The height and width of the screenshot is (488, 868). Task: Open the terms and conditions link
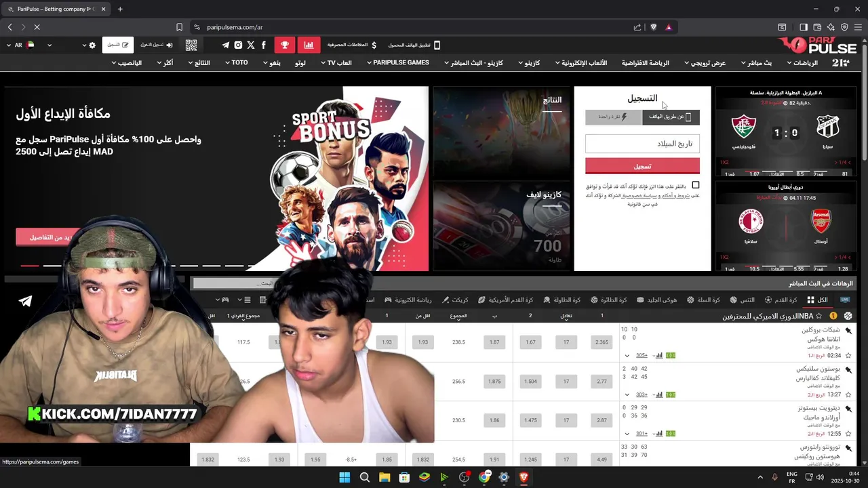(x=675, y=196)
